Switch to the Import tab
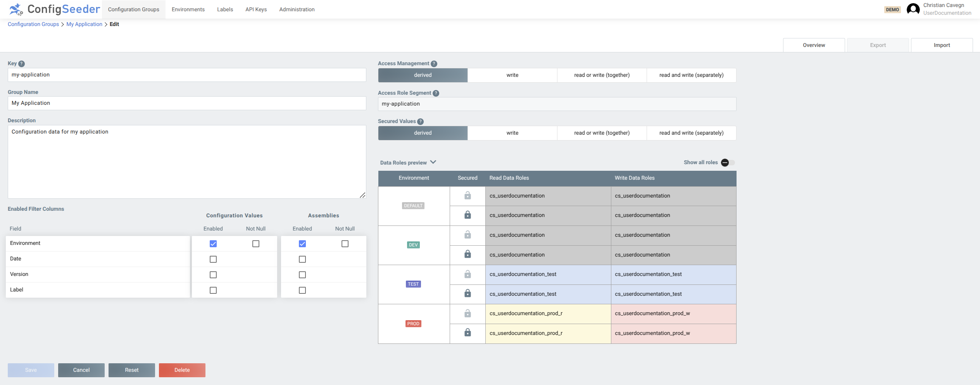The width and height of the screenshot is (980, 385). coord(942,45)
